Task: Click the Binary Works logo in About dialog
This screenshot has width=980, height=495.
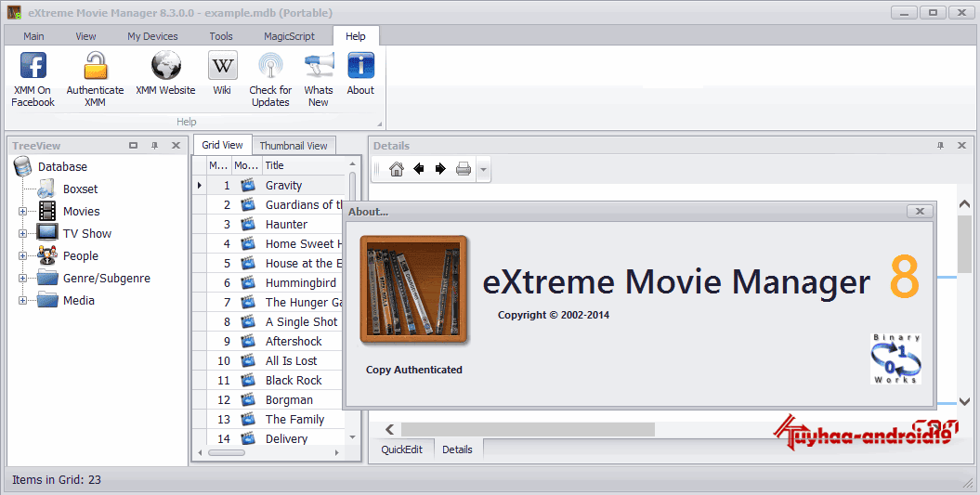Action: pos(895,358)
